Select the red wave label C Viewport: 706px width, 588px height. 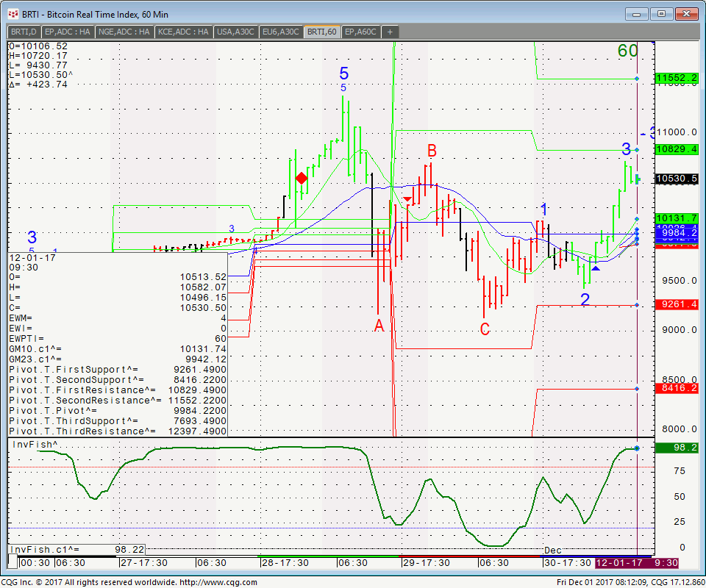[x=485, y=329]
